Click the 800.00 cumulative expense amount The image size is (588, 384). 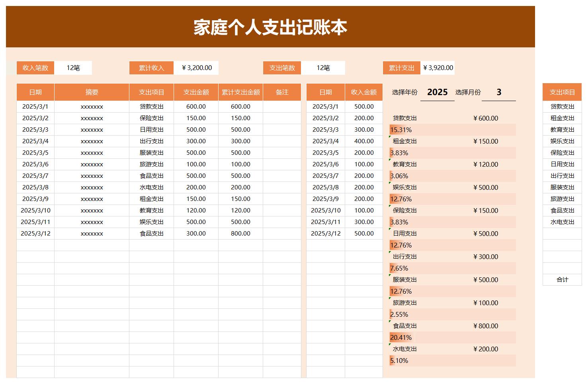pyautogui.click(x=241, y=233)
